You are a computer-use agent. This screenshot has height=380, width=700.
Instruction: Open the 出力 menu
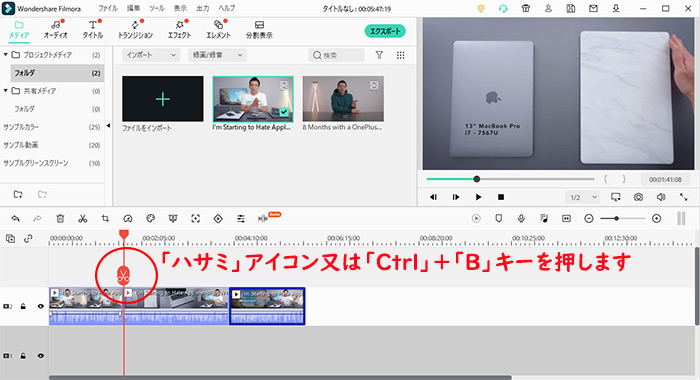pyautogui.click(x=203, y=8)
